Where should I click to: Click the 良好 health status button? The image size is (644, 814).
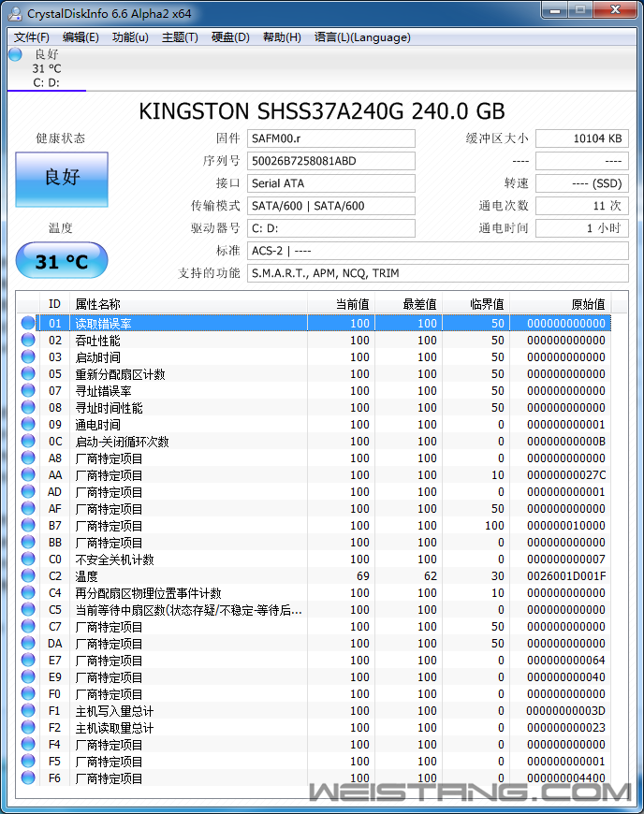pos(62,180)
